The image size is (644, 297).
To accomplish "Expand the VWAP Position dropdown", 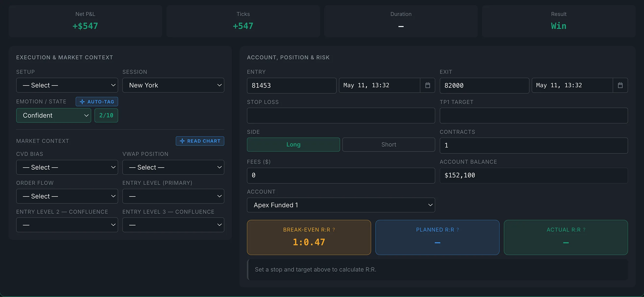I will [x=173, y=167].
